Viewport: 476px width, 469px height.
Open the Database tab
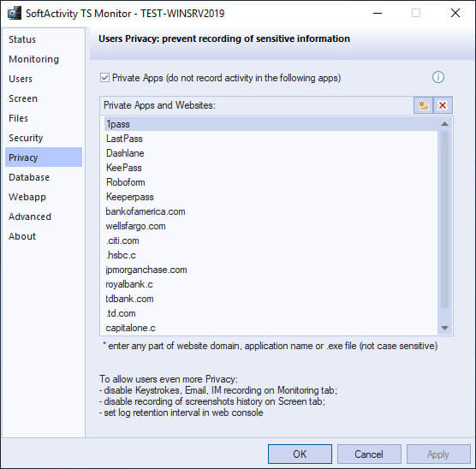coord(29,177)
